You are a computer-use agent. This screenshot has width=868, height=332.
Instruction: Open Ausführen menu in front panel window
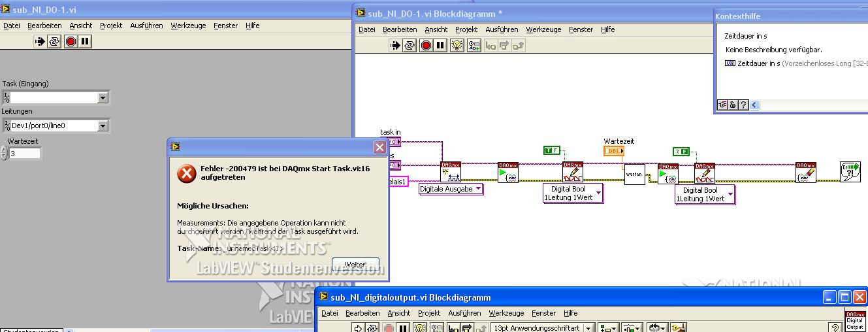coord(147,25)
